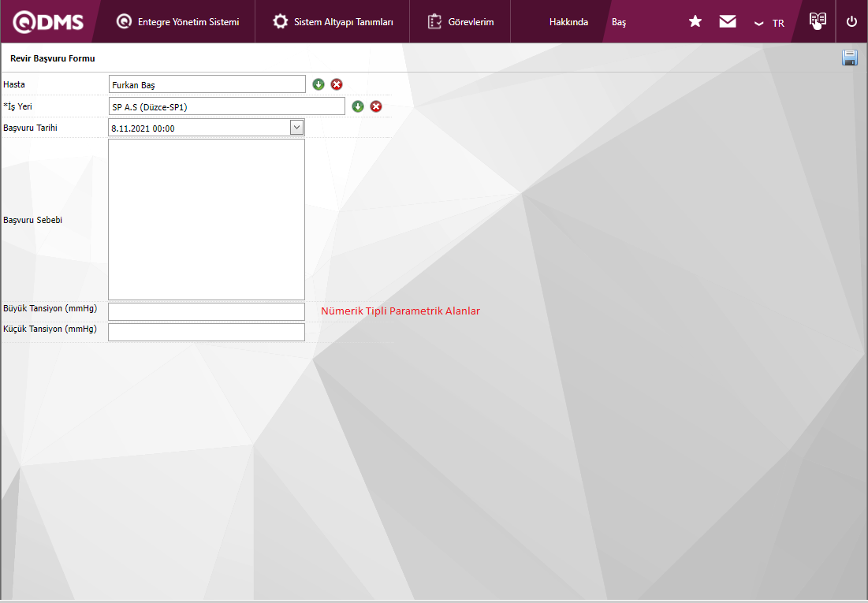Click the Büyük Tansiyon (mmHg) input
Image resolution: width=868 pixels, height=603 pixels.
click(x=207, y=311)
